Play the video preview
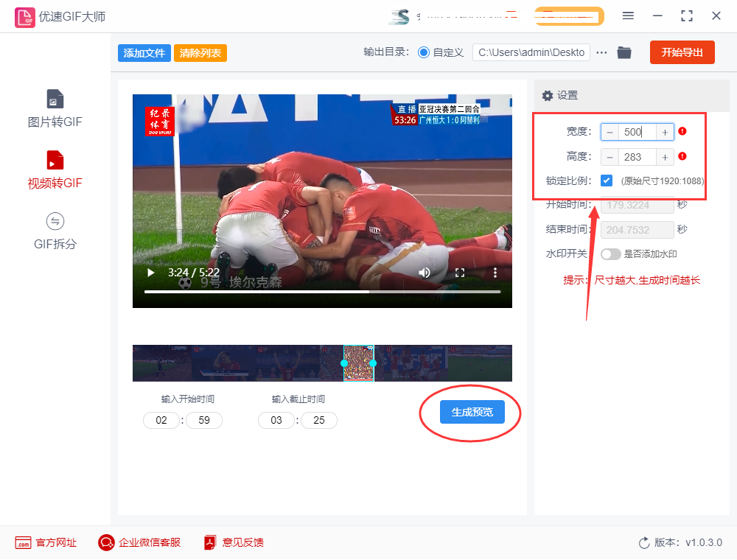The height and width of the screenshot is (560, 737). 151,273
